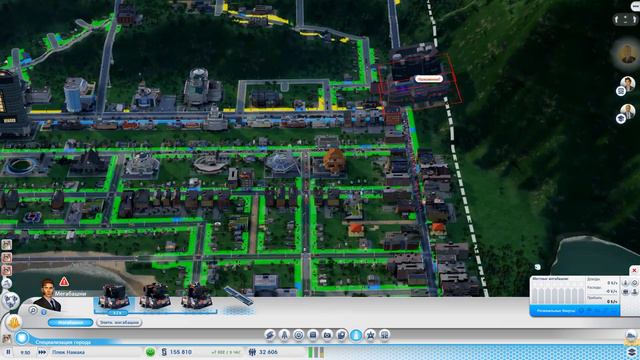Viewport: 640px width, 360px height.
Task: Switch to the Элитн. мегабашни tab
Action: click(119, 322)
